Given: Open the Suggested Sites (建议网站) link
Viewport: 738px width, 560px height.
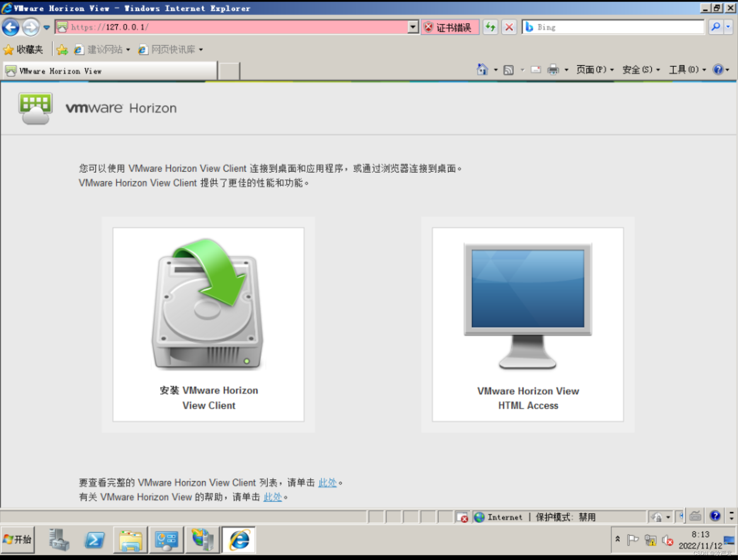Looking at the screenshot, I should pos(102,49).
